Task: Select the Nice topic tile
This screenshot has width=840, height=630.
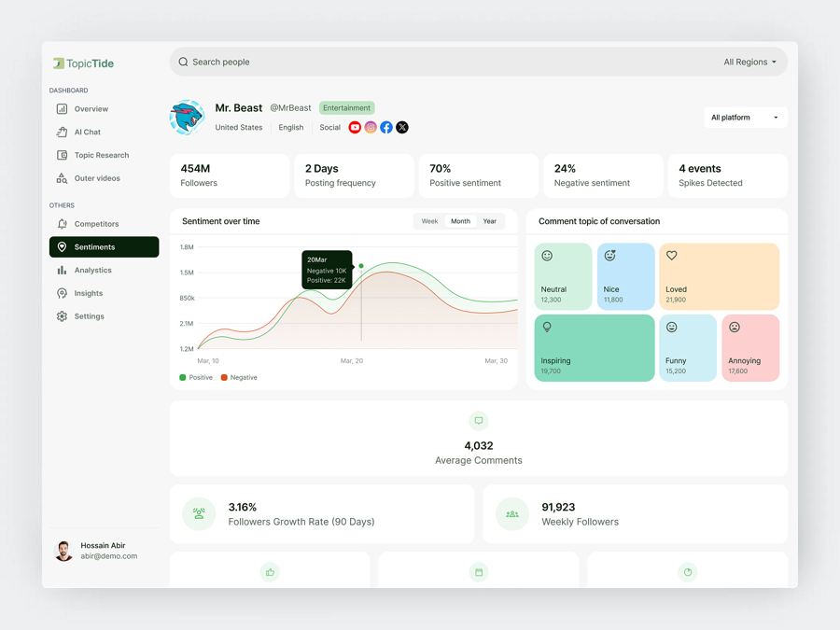Action: pos(625,276)
